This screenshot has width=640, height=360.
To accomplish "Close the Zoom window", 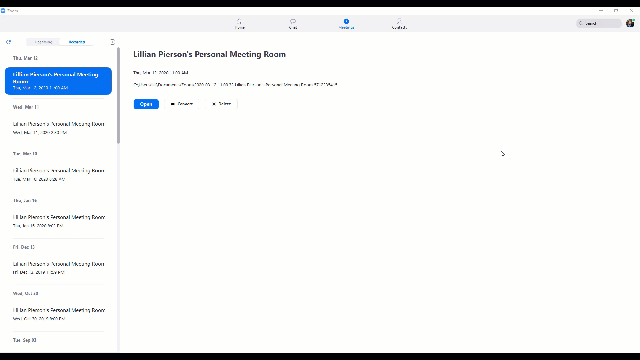I will point(631,11).
